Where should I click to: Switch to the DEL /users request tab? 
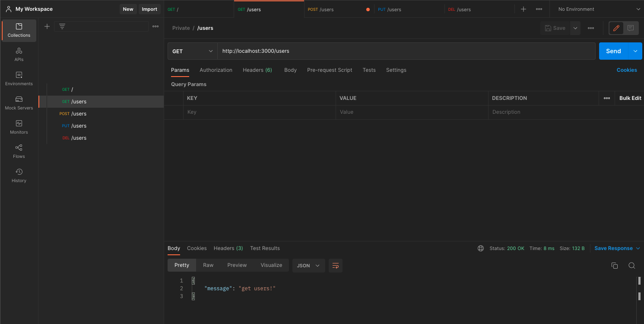pos(479,9)
